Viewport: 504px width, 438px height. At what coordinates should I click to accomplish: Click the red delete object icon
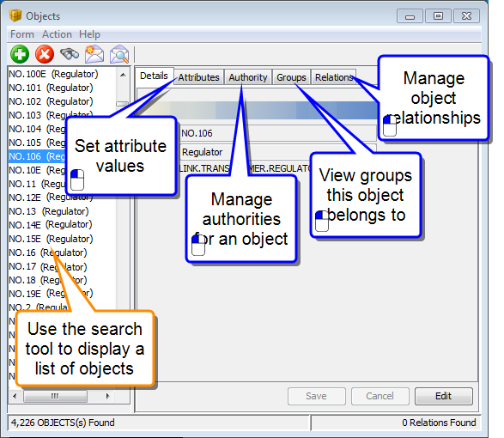point(45,54)
